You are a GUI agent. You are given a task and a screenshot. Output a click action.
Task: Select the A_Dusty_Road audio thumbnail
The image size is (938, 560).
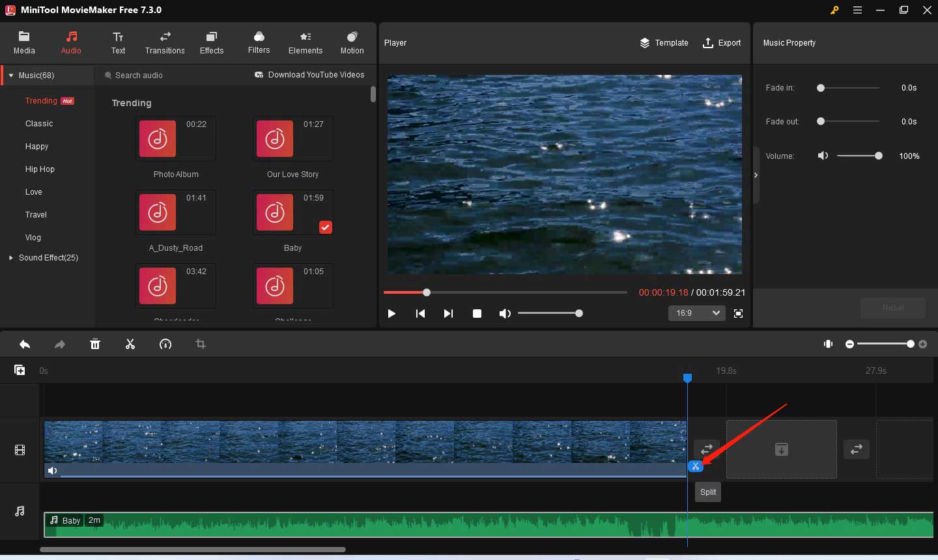click(176, 212)
